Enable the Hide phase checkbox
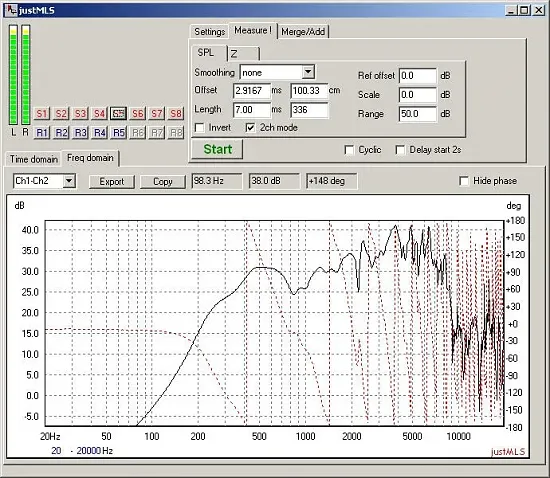 [x=464, y=181]
